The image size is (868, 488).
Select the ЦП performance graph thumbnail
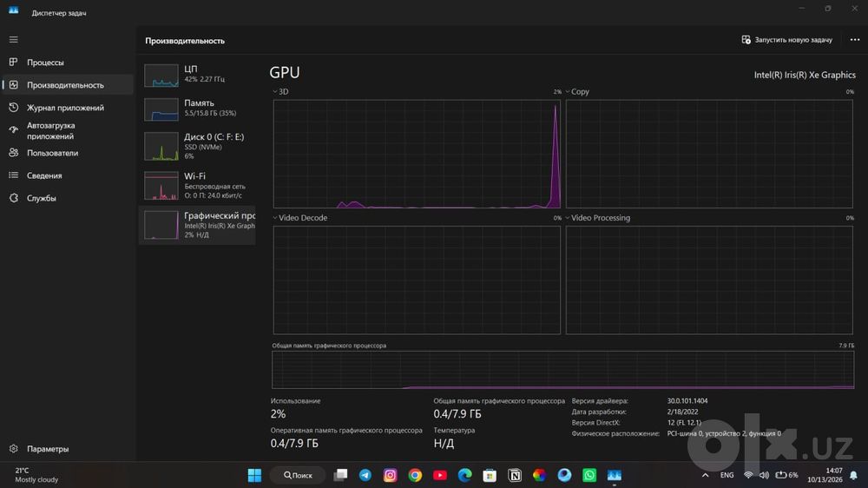coord(161,76)
